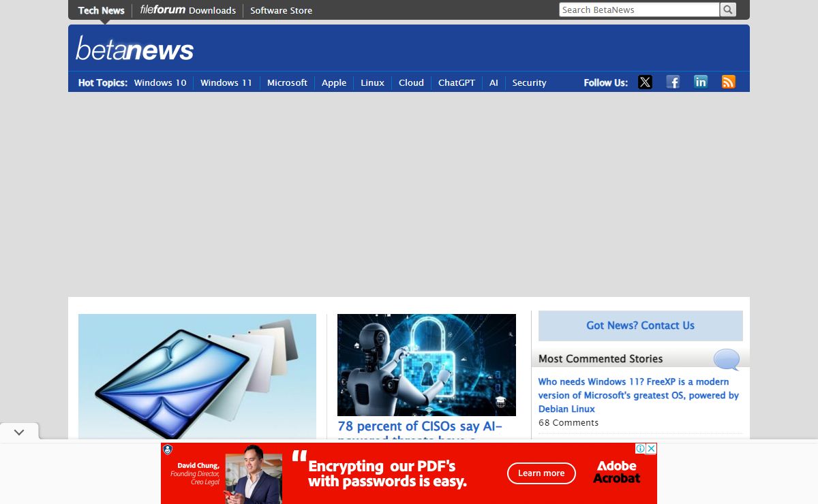Image resolution: width=818 pixels, height=504 pixels.
Task: Select the ChatGPT topic
Action: pyautogui.click(x=456, y=82)
